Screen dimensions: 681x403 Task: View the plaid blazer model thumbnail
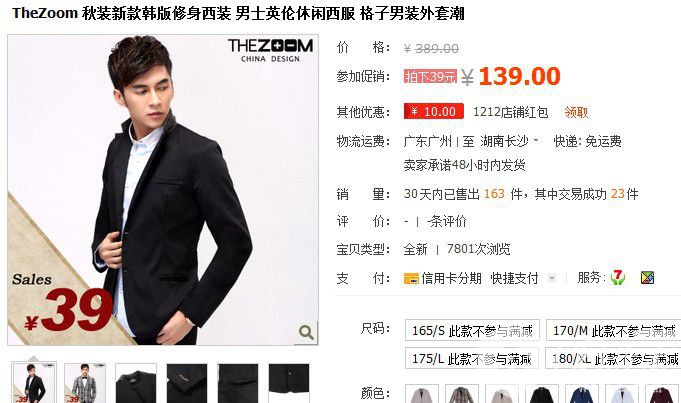pos(85,383)
